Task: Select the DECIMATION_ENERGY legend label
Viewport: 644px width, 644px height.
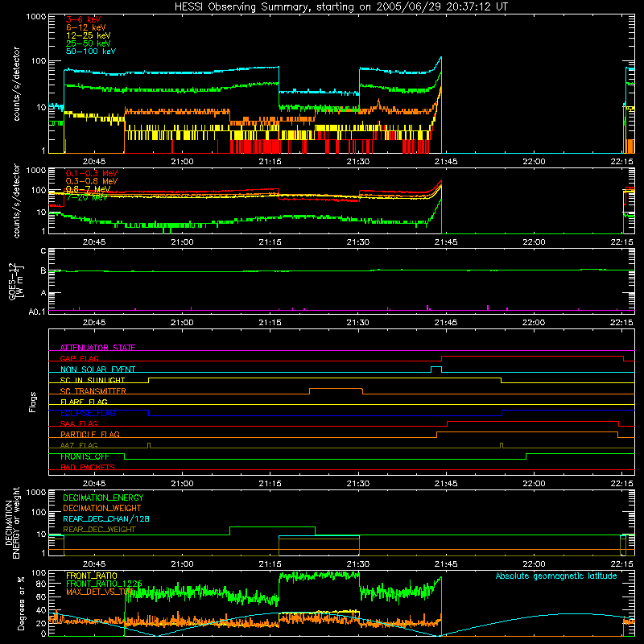Action: (x=103, y=497)
